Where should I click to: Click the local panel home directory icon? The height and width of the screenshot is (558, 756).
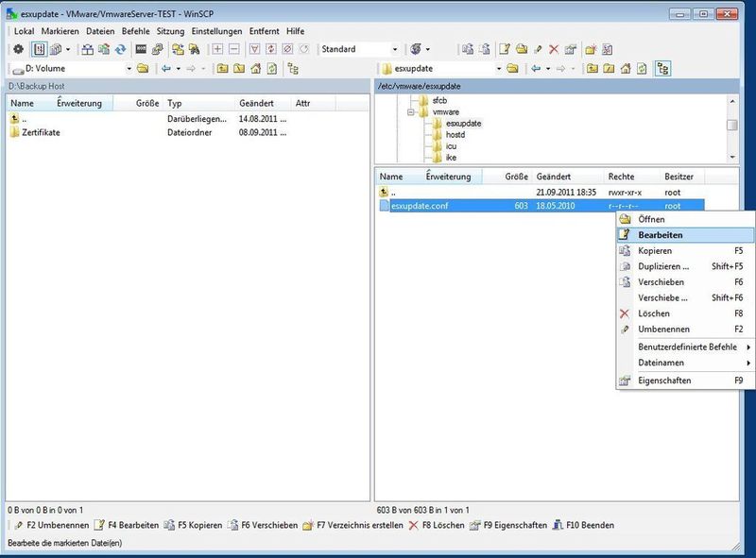point(255,69)
